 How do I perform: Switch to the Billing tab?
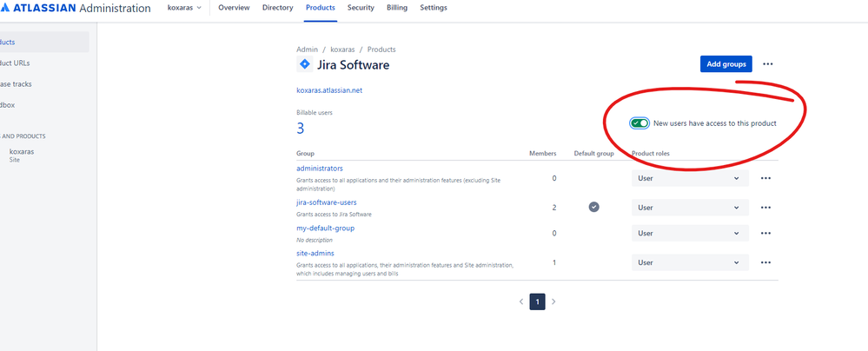click(x=397, y=8)
